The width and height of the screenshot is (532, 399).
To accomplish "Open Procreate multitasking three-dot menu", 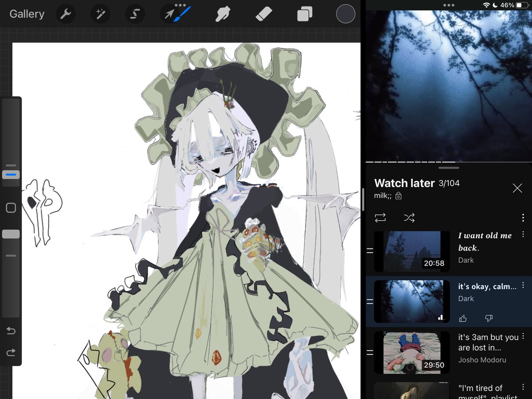I will tap(180, 5).
